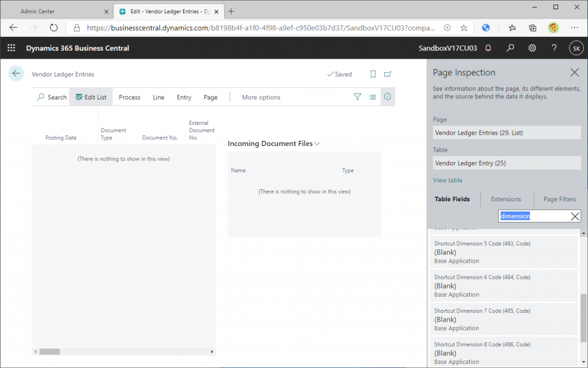Click the SandboxV17CU03 environment name
This screenshot has width=588, height=368.
(448, 48)
